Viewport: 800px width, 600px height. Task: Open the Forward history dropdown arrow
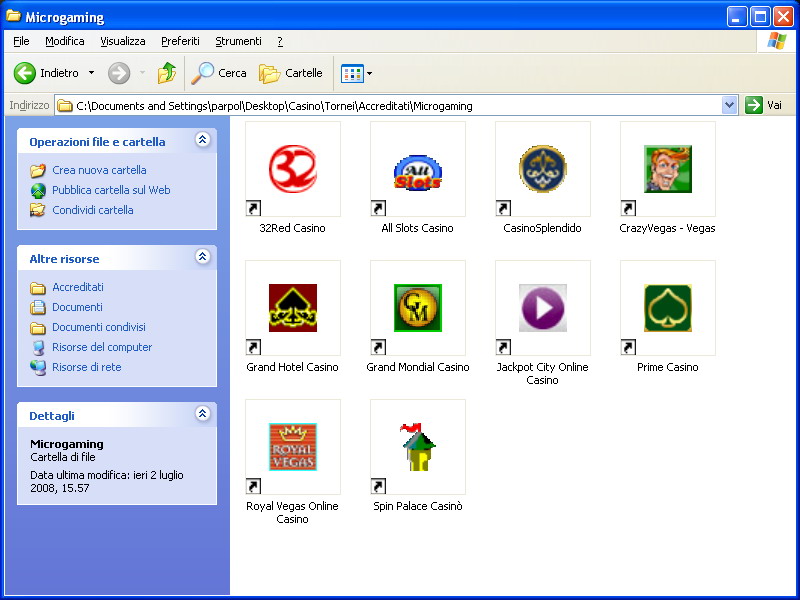[x=142, y=73]
